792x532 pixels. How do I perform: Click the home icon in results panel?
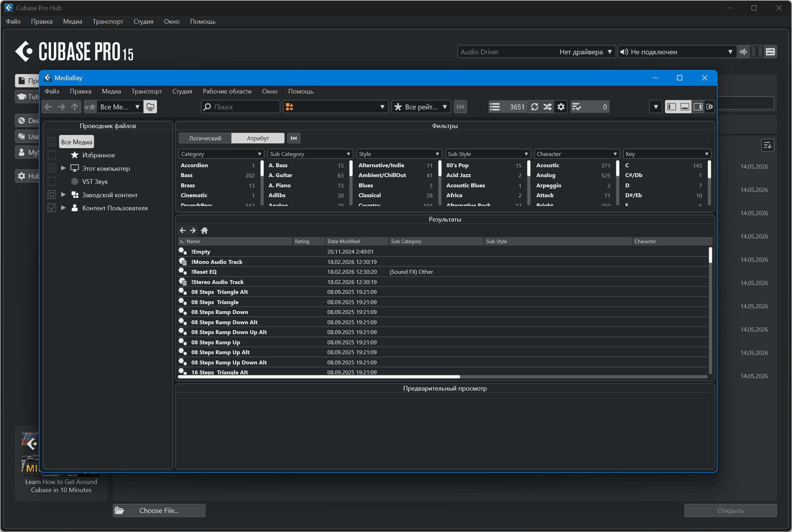click(204, 230)
